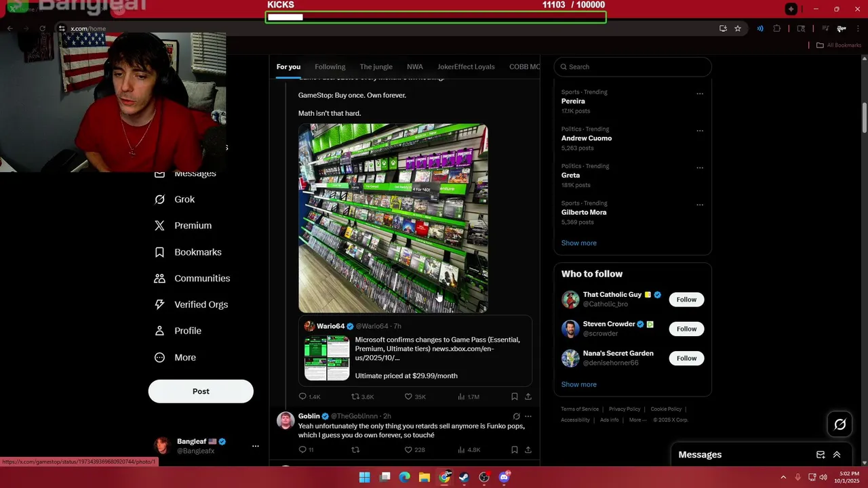Click the Post button
The width and height of the screenshot is (868, 488).
(x=201, y=391)
